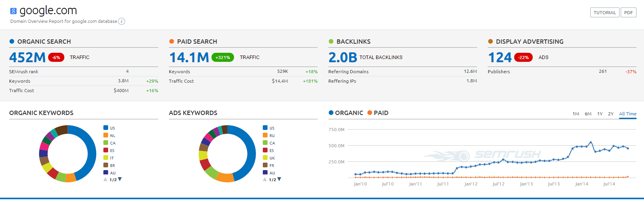Click the orange Paid Search dot icon
The width and height of the screenshot is (644, 202).
pyautogui.click(x=172, y=41)
